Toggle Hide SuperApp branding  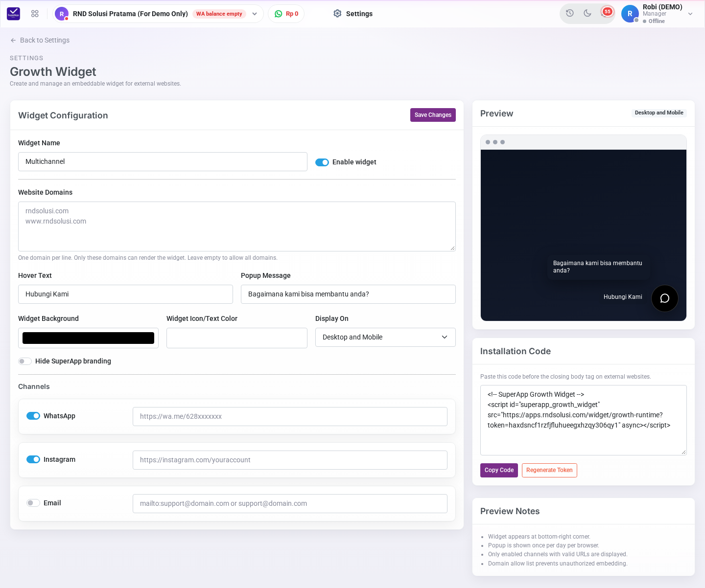(25, 362)
